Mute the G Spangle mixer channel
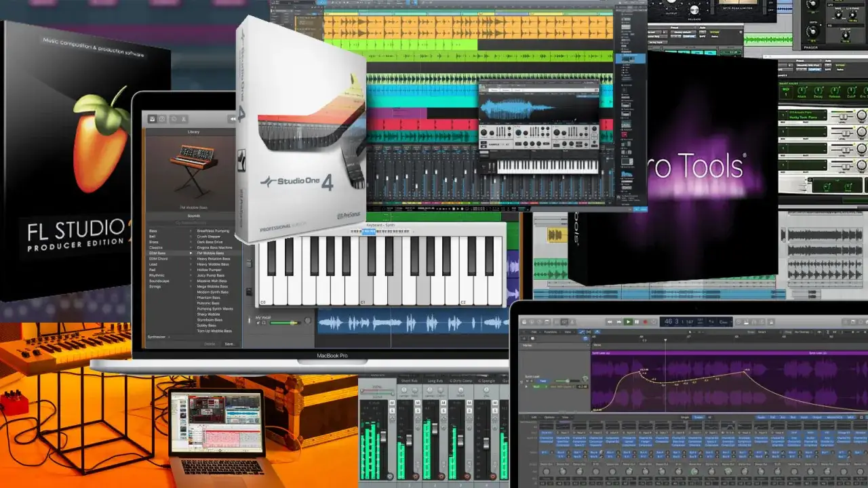Viewport: 868px width, 488px height. 495,403
